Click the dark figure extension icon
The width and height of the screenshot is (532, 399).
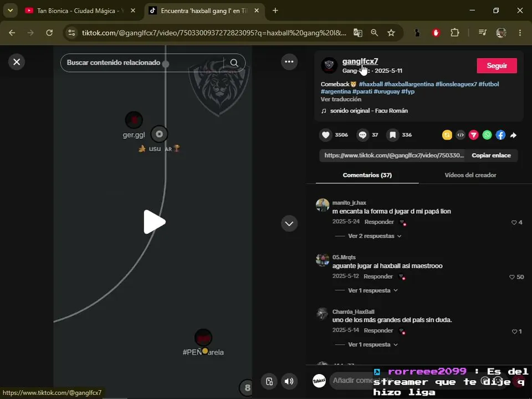(x=417, y=33)
